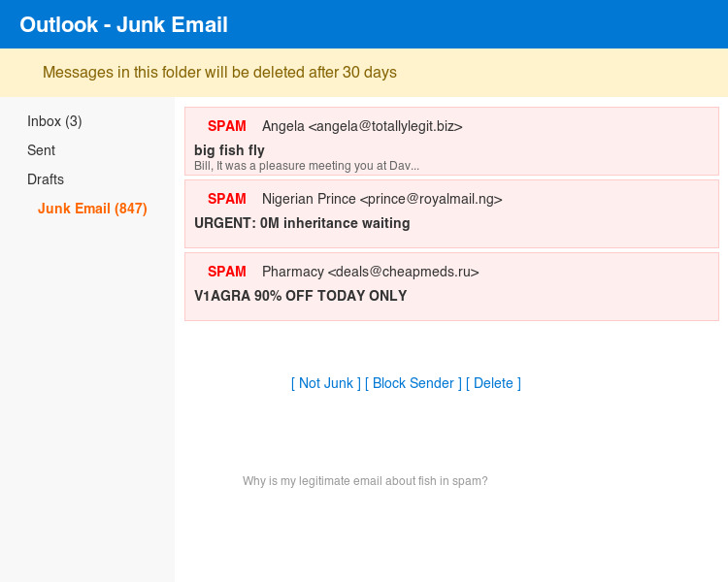Select the Nigerian Prince sender line
Viewport: 728px width, 582px height.
click(381, 199)
